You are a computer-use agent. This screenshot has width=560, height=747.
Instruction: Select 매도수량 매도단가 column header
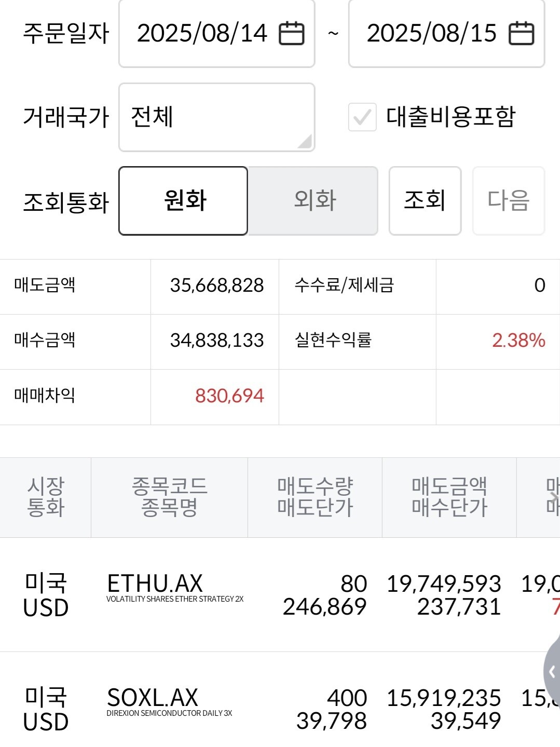click(x=315, y=497)
